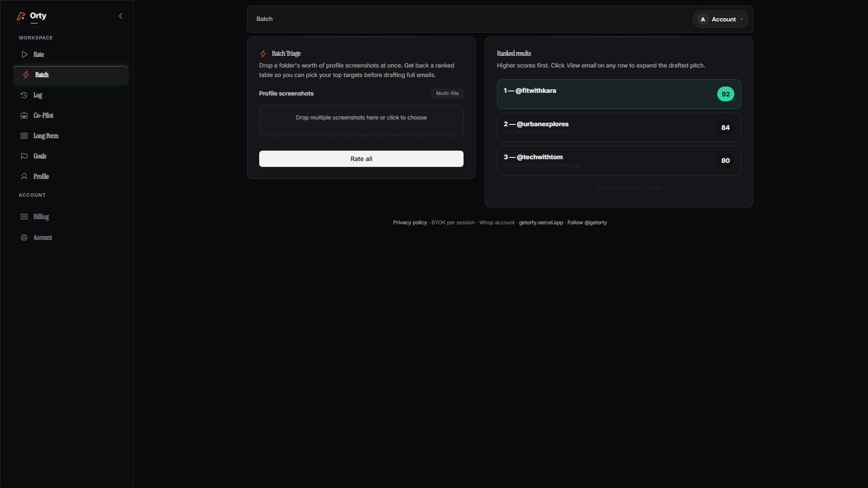868x488 pixels.
Task: Click the Log history icon
Action: 24,95
